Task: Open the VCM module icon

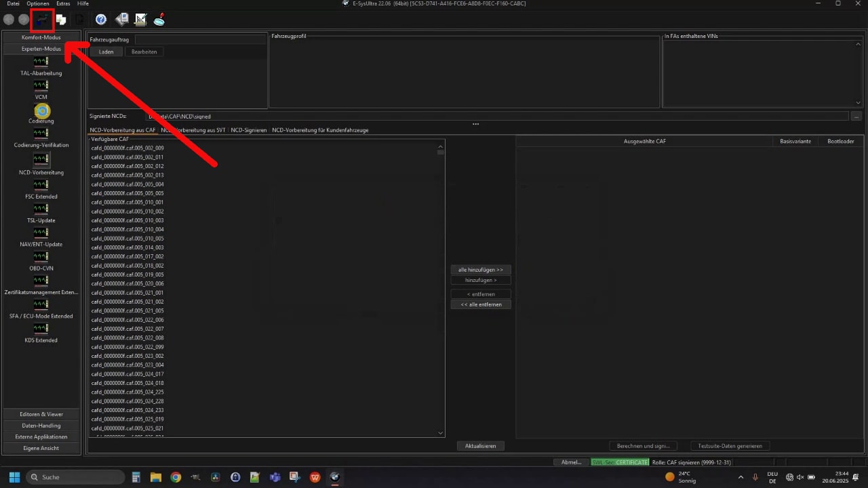Action: pos(41,85)
